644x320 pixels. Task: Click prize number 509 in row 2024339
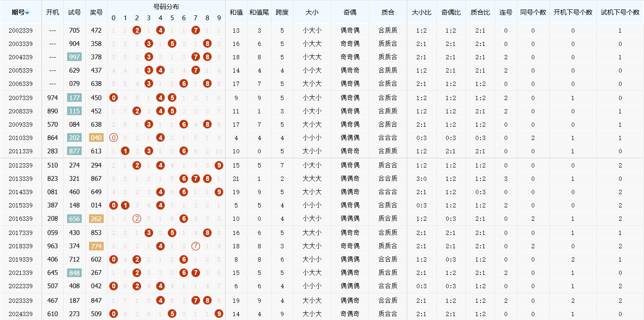tap(96, 314)
